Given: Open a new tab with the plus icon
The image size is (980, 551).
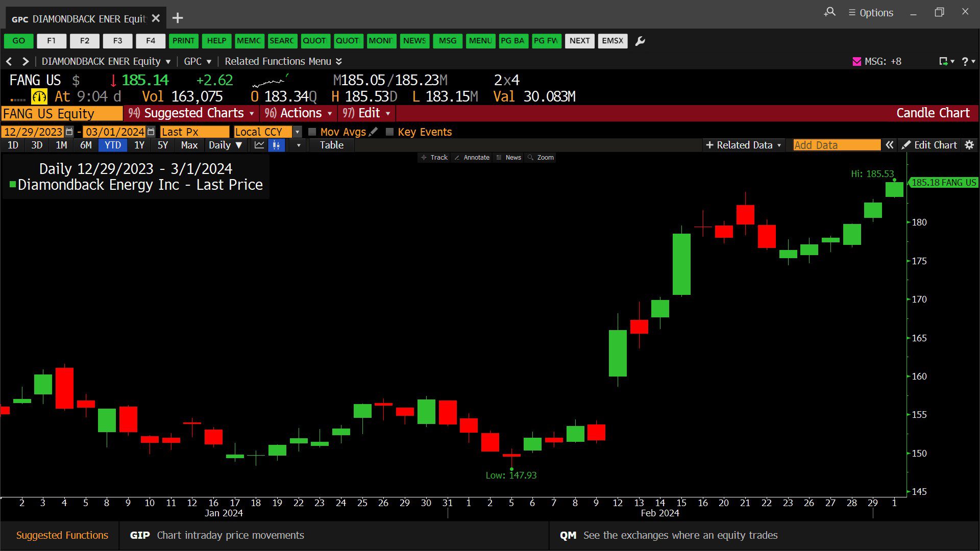Looking at the screenshot, I should pos(178,18).
